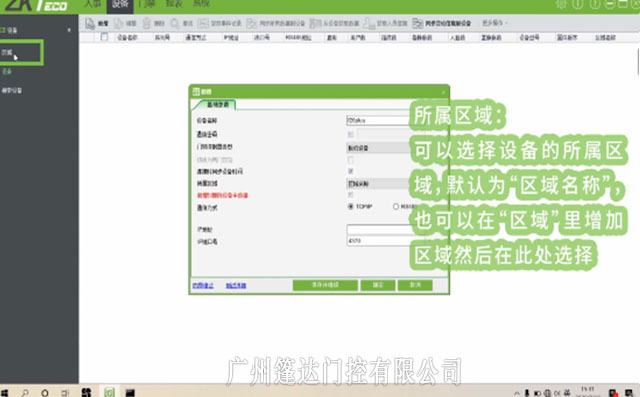Image resolution: width=640 pixels, height=397 pixels.
Task: Toggle the sync device time checkbox
Action: coord(351,171)
